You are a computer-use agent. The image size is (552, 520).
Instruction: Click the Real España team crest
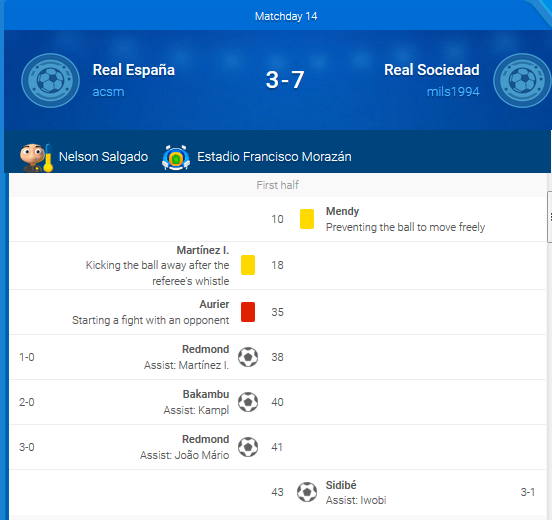tap(50, 81)
